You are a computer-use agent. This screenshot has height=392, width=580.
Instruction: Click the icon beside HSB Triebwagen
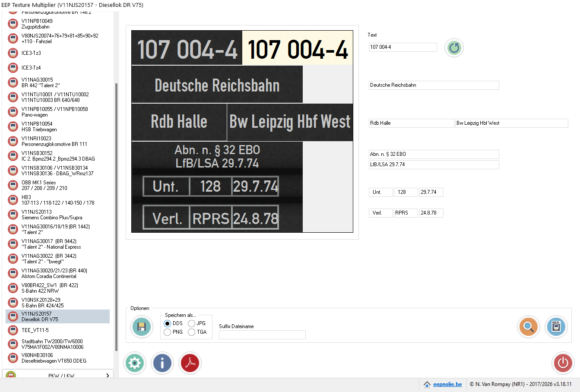13,126
